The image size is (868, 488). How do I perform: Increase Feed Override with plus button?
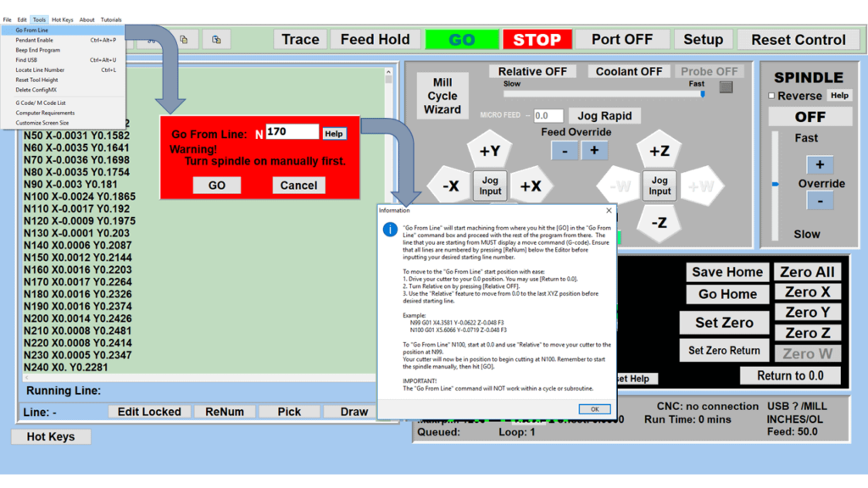point(594,150)
